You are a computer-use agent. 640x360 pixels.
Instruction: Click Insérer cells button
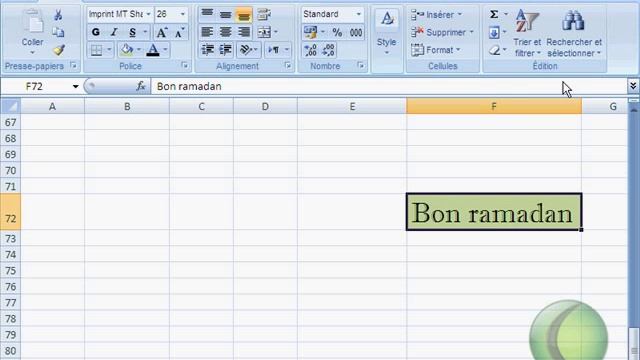pos(437,15)
